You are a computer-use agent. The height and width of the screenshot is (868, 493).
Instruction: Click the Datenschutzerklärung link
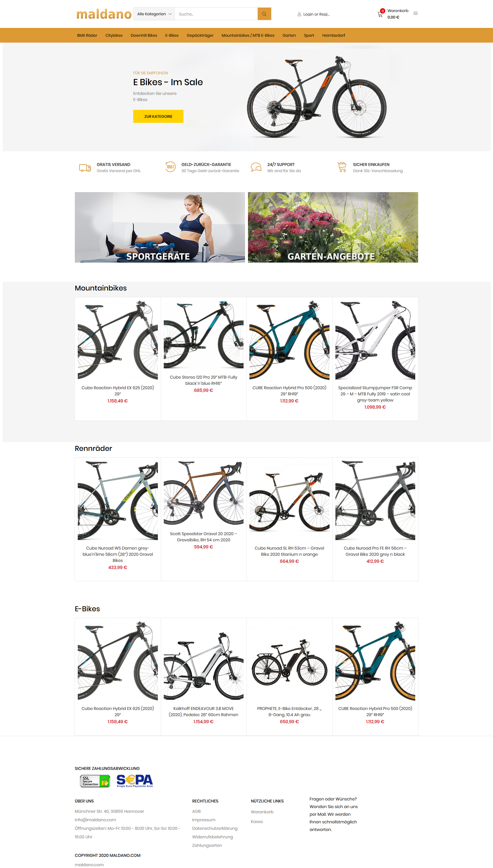(215, 828)
